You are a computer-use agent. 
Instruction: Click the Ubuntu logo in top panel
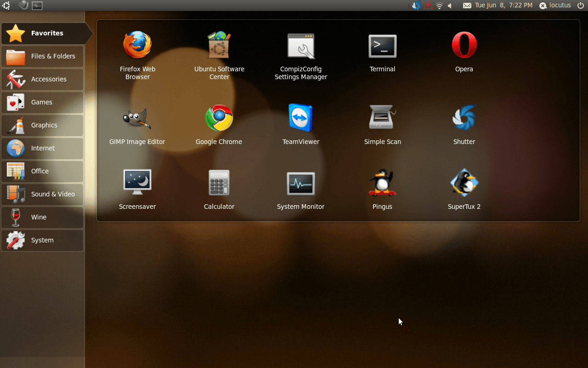6,6
